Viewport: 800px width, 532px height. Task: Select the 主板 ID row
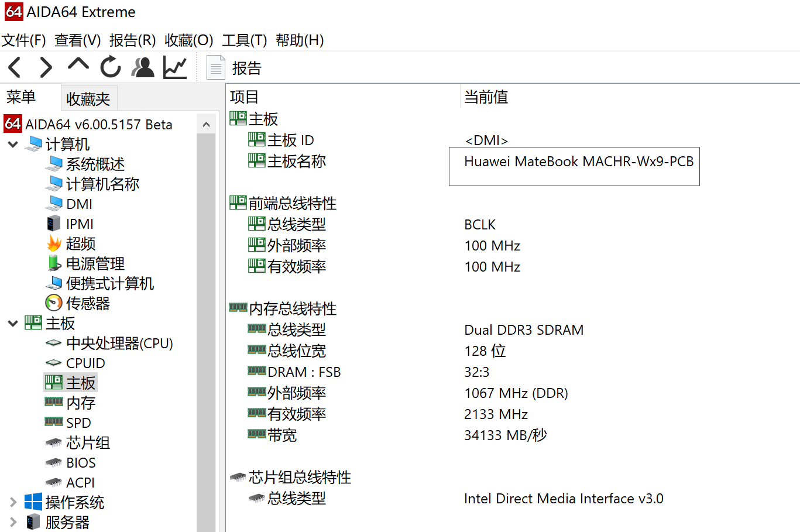coord(281,140)
